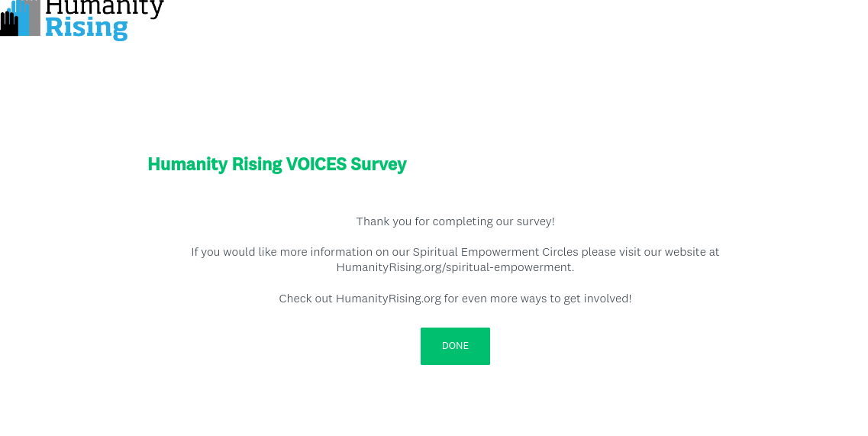Image resolution: width=868 pixels, height=436 pixels.
Task: Click the "get involved!" text
Action: point(597,299)
